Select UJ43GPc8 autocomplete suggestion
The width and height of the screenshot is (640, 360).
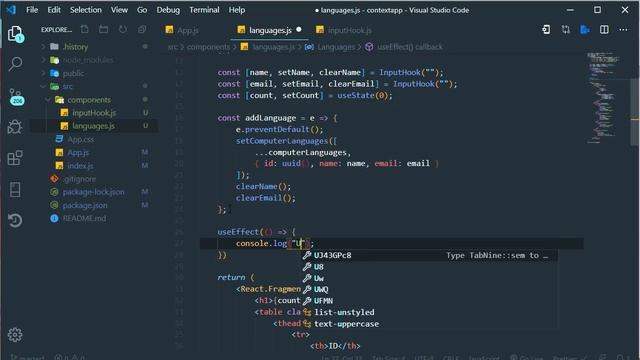point(429,256)
